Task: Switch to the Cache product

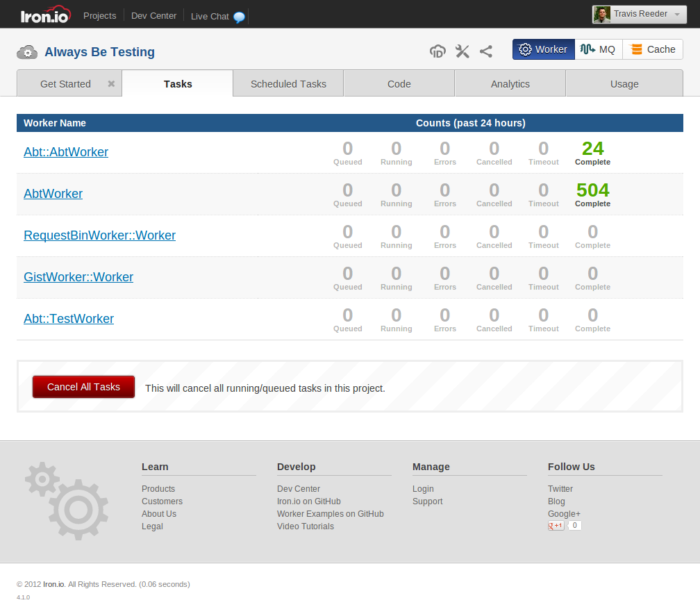Action: point(653,49)
